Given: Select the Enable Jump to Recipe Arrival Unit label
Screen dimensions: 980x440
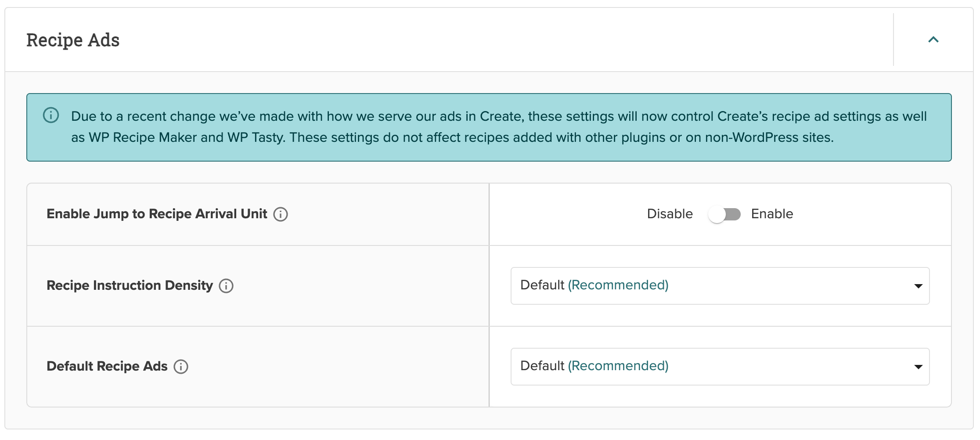Looking at the screenshot, I should pos(157,214).
